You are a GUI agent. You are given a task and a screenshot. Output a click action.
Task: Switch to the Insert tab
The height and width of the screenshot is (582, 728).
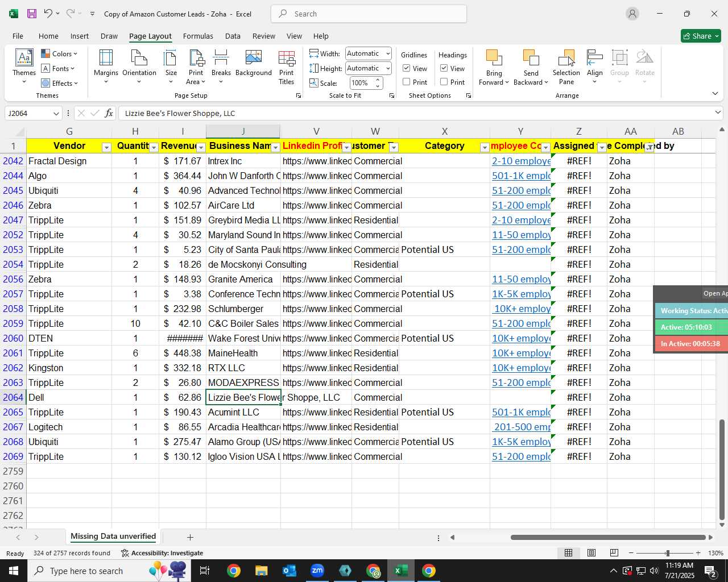click(x=80, y=36)
